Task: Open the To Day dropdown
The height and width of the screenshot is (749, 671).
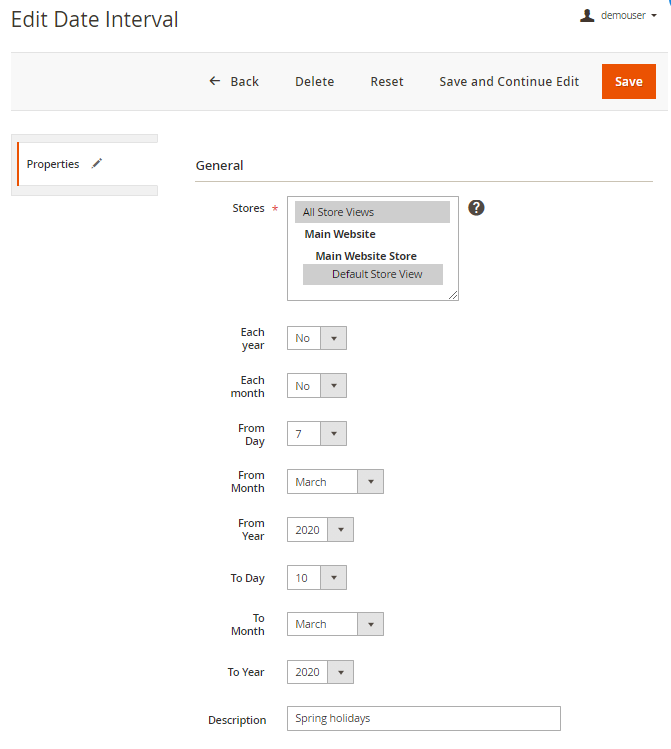Action: 317,578
